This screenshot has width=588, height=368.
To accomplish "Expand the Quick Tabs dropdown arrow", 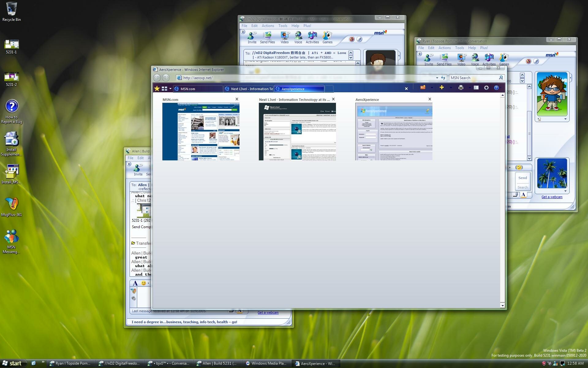I will [170, 89].
